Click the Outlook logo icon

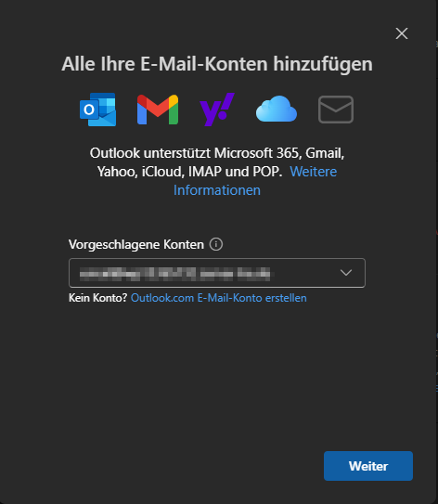click(x=98, y=110)
